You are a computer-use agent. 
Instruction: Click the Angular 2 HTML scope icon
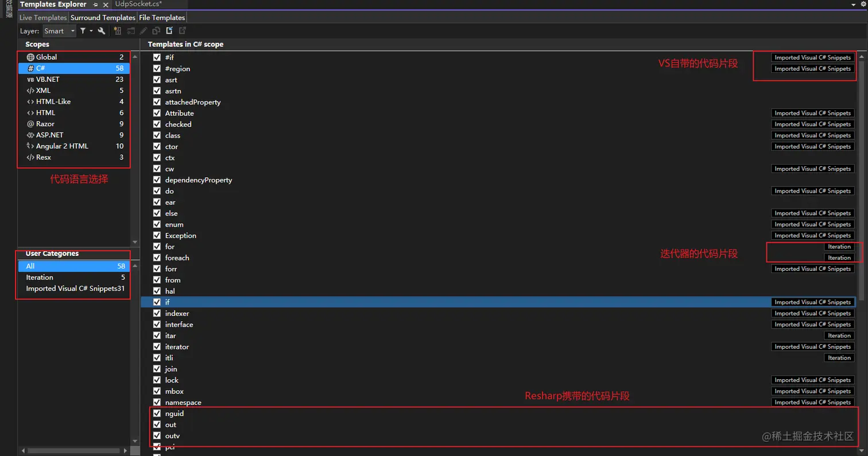pos(30,146)
